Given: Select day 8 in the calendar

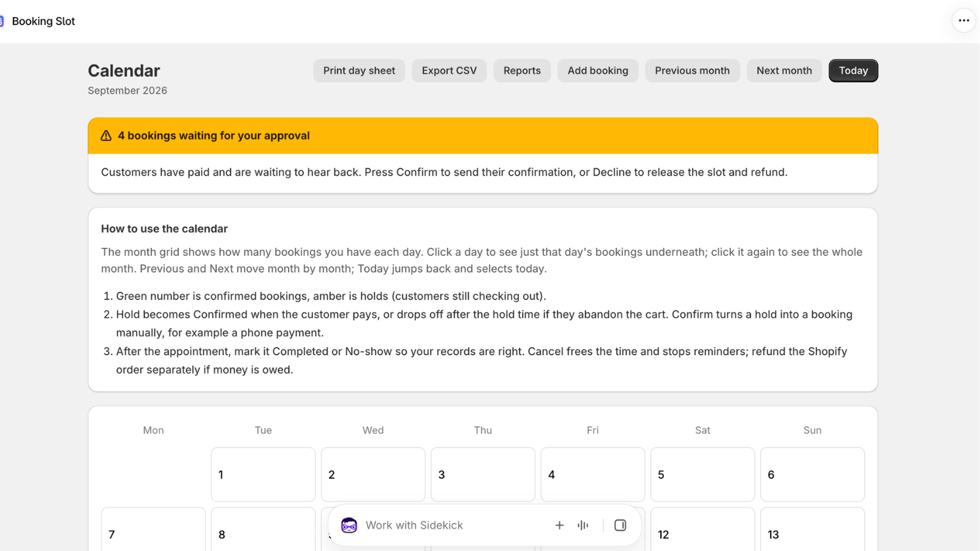Looking at the screenshot, I should coord(263,530).
